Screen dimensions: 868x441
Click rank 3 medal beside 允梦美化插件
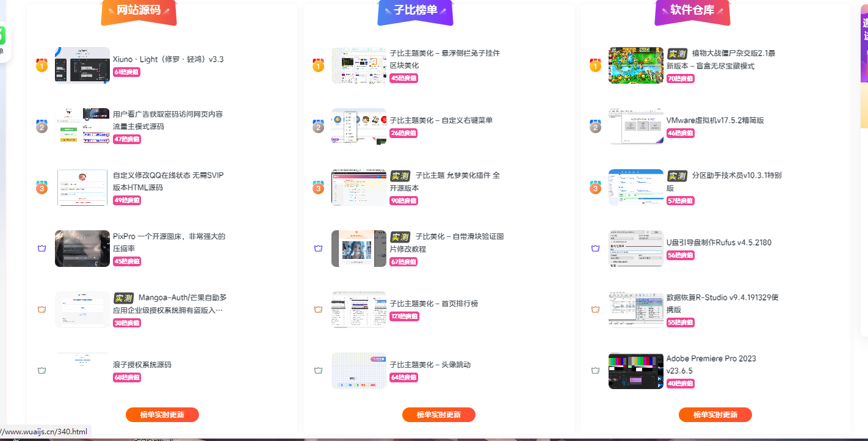[x=318, y=188]
